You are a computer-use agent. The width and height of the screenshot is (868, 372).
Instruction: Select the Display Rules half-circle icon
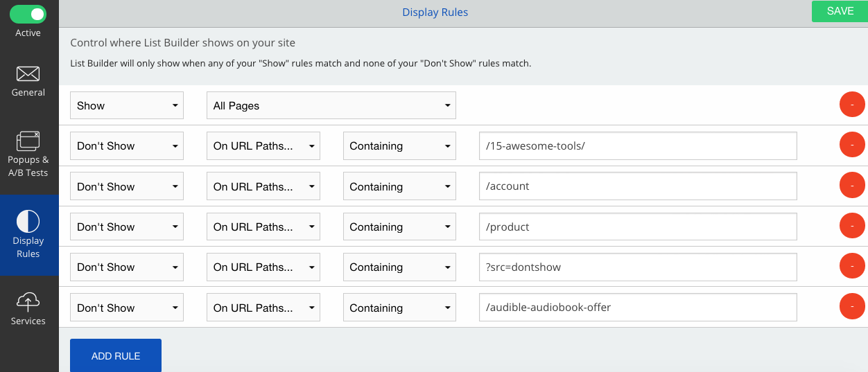28,221
